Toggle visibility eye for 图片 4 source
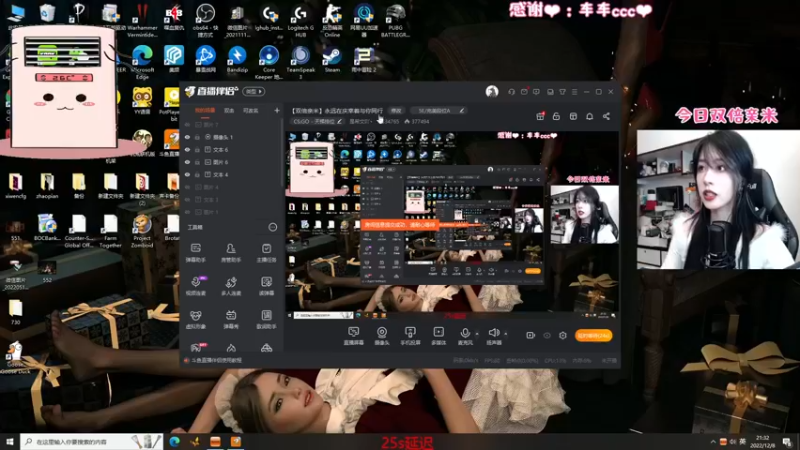Image resolution: width=800 pixels, height=450 pixels. [187, 187]
